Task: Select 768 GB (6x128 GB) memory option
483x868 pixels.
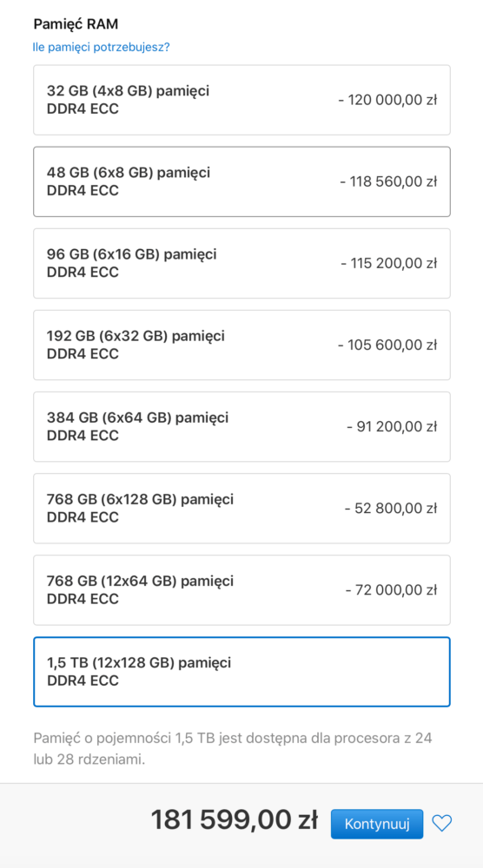Action: [x=241, y=508]
